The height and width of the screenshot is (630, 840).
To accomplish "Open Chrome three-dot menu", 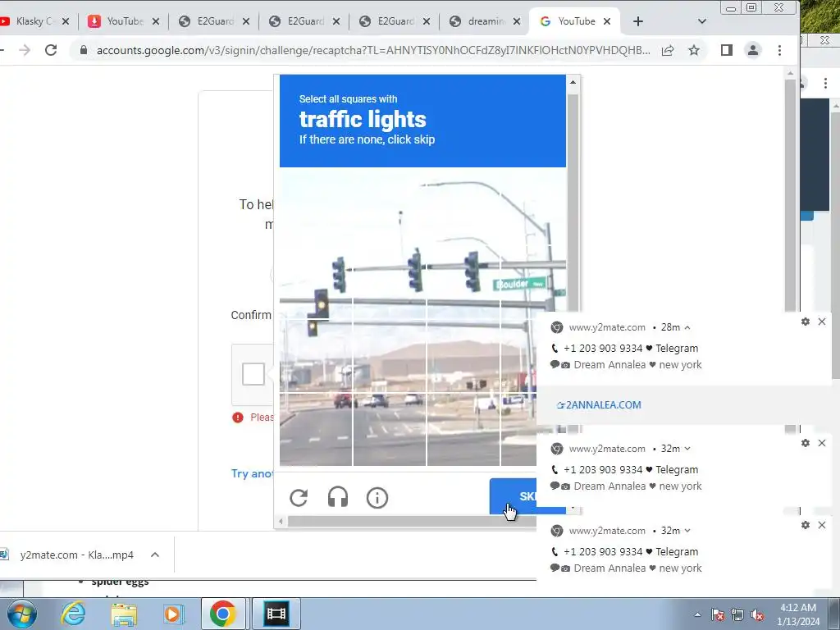I will 779,50.
